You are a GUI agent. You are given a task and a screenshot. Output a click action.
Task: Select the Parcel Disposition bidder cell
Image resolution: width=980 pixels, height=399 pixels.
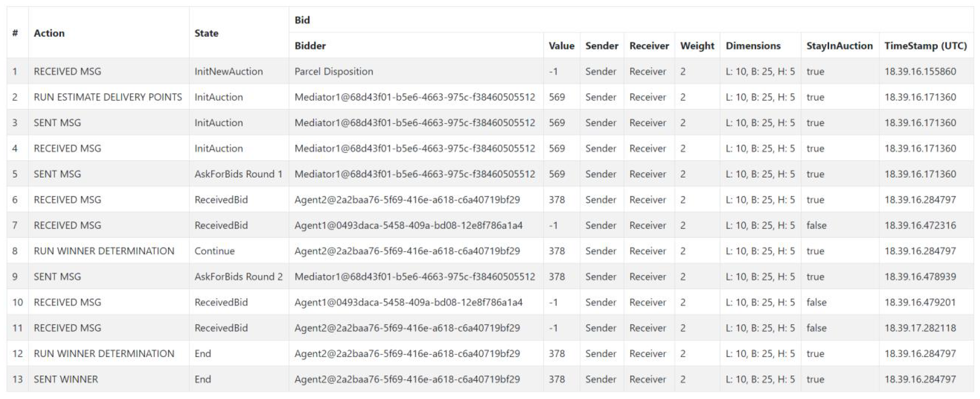tap(334, 71)
